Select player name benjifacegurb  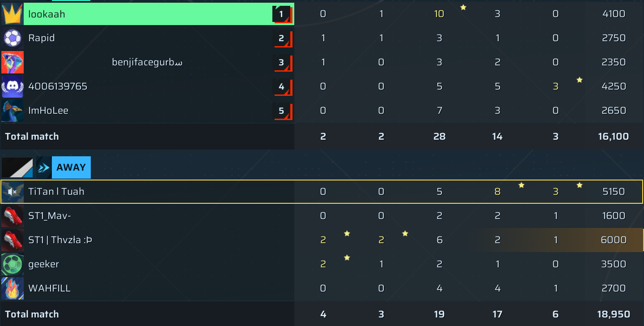tap(147, 62)
